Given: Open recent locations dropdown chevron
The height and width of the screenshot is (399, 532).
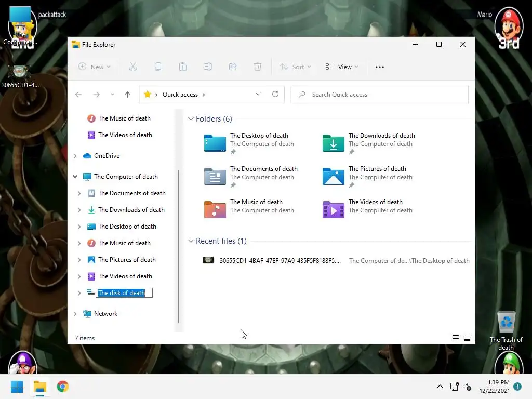Looking at the screenshot, I should point(112,95).
